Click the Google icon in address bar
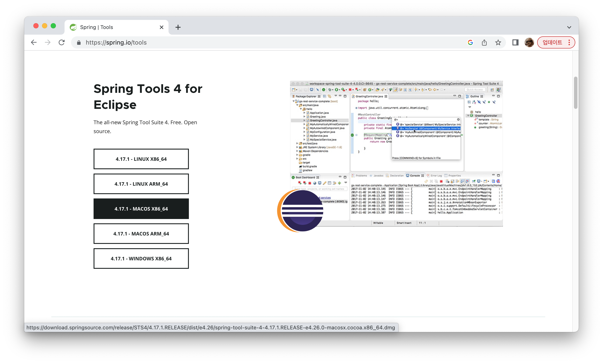Viewport: 603px width, 364px height. [470, 43]
